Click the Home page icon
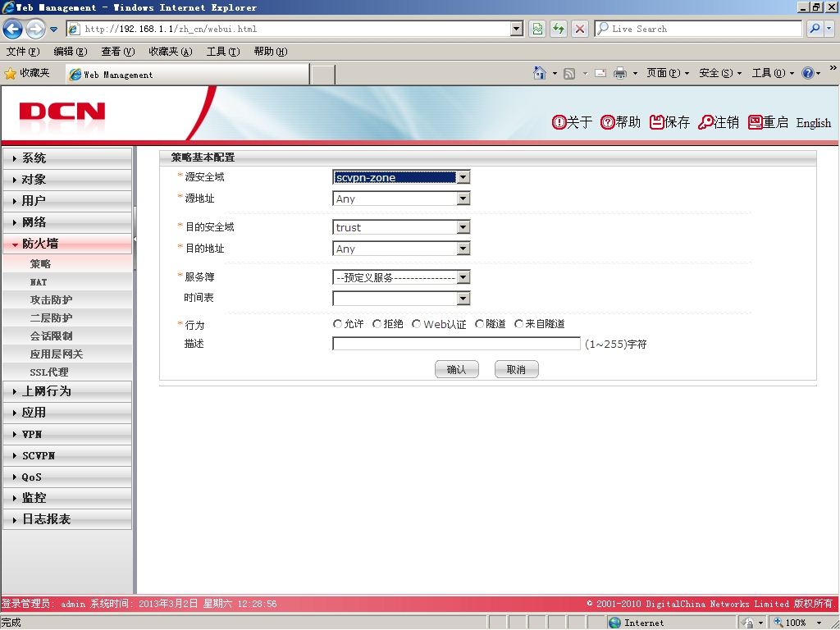This screenshot has height=630, width=840. click(x=540, y=73)
